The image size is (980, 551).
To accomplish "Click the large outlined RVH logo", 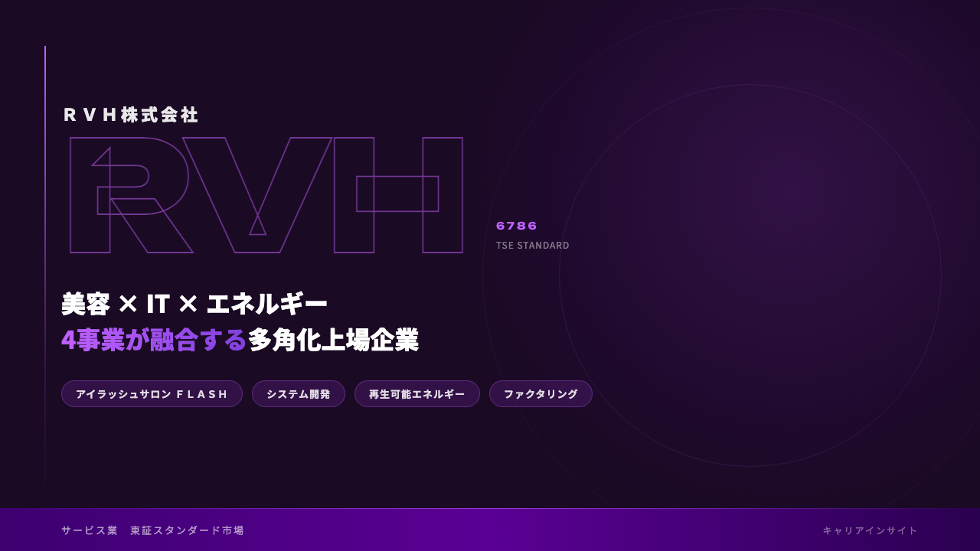I will pyautogui.click(x=266, y=195).
